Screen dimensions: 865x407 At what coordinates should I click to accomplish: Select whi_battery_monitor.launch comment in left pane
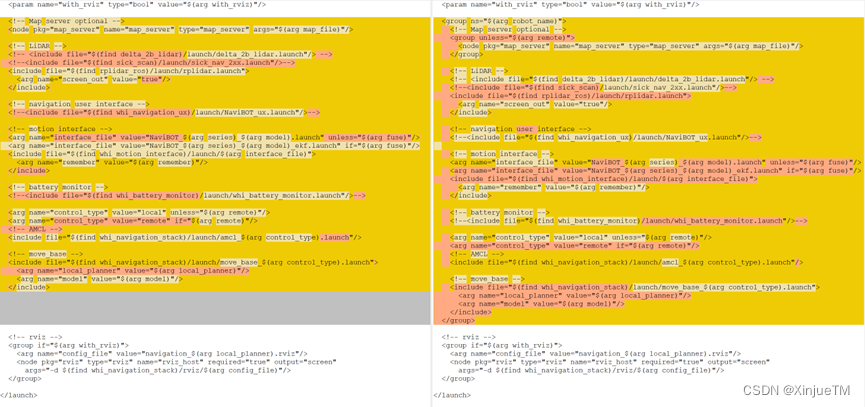(188, 196)
